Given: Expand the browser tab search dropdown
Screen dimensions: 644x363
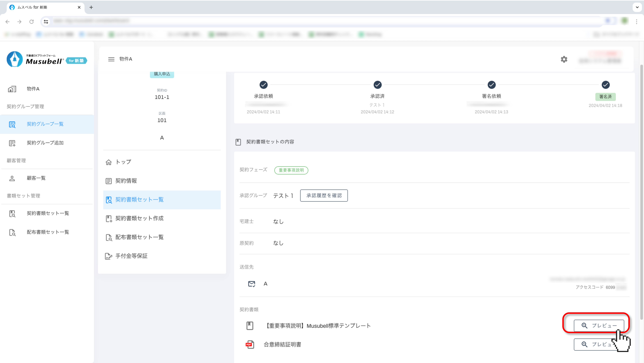Looking at the screenshot, I should coord(637,7).
